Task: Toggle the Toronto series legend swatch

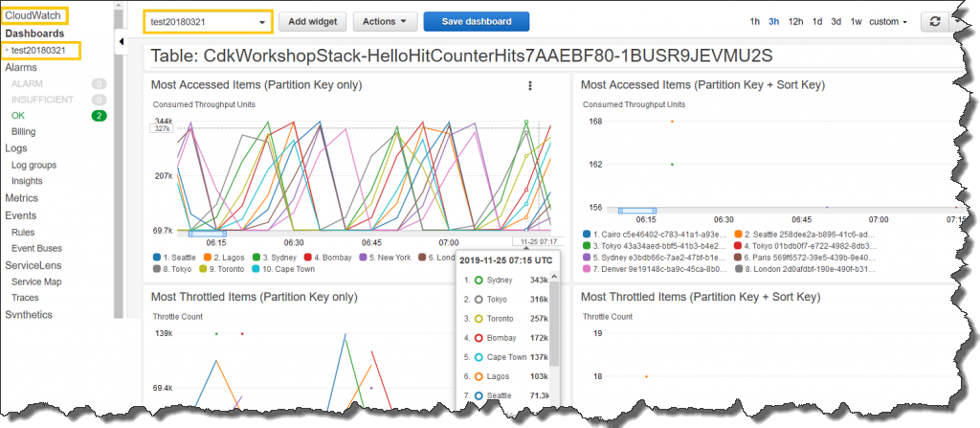Action: click(203, 269)
